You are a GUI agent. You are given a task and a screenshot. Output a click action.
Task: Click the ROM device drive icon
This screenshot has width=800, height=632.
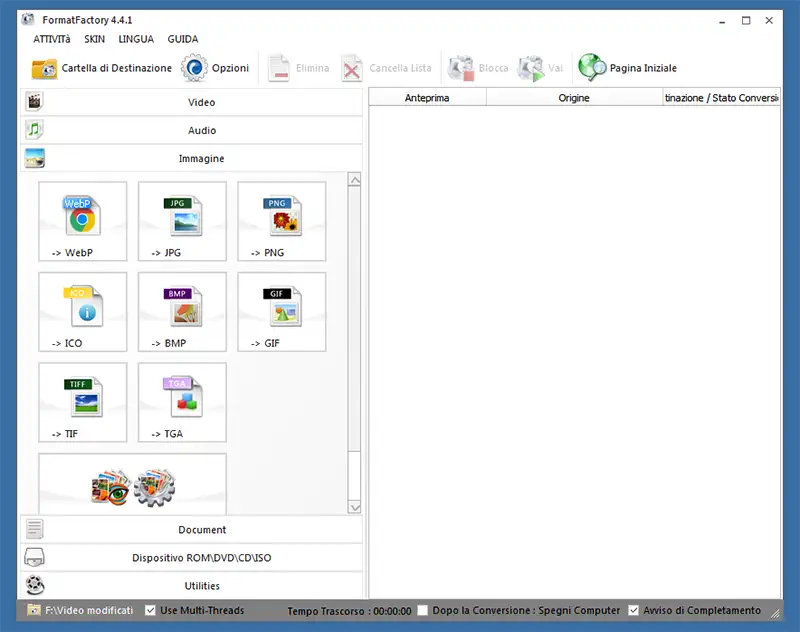coord(34,557)
